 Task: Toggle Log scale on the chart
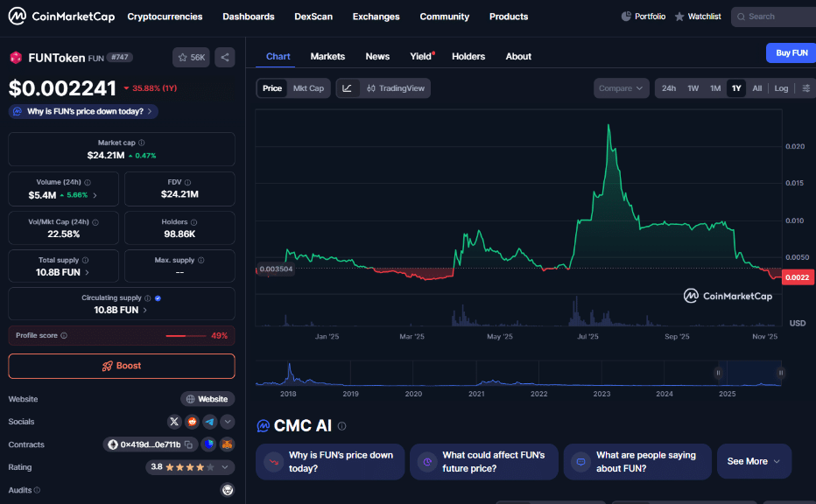point(781,88)
